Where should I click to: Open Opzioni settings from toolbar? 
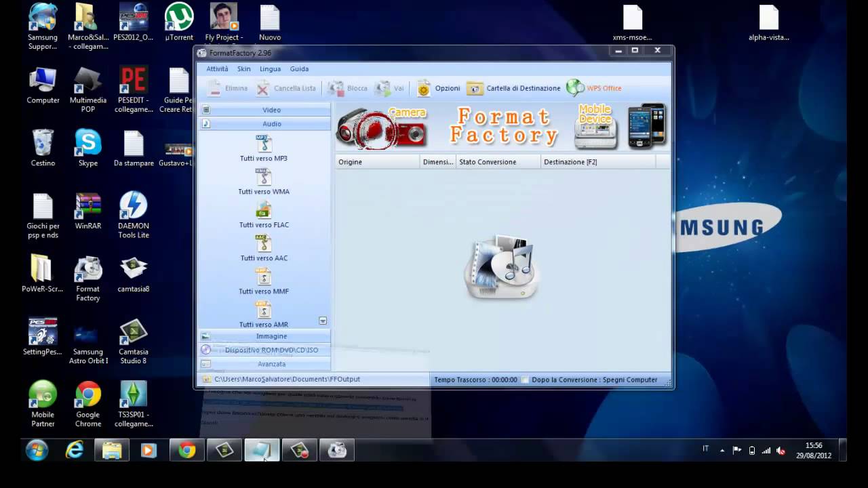439,88
